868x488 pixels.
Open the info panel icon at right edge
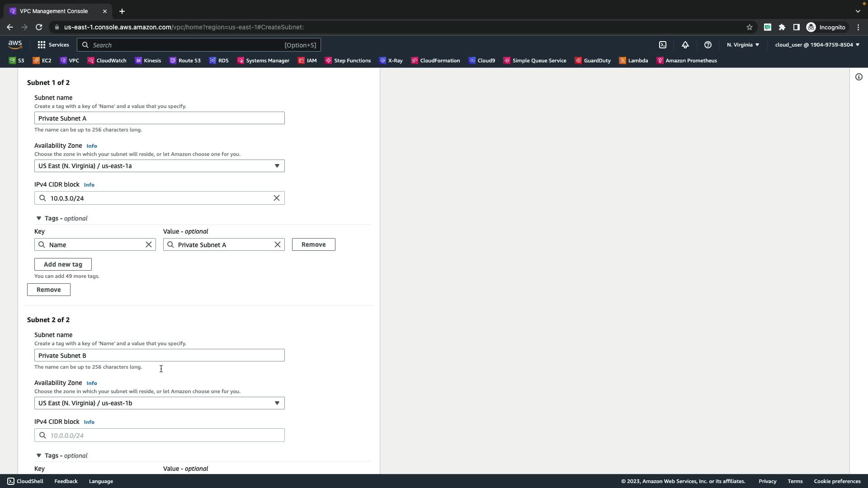pos(859,77)
